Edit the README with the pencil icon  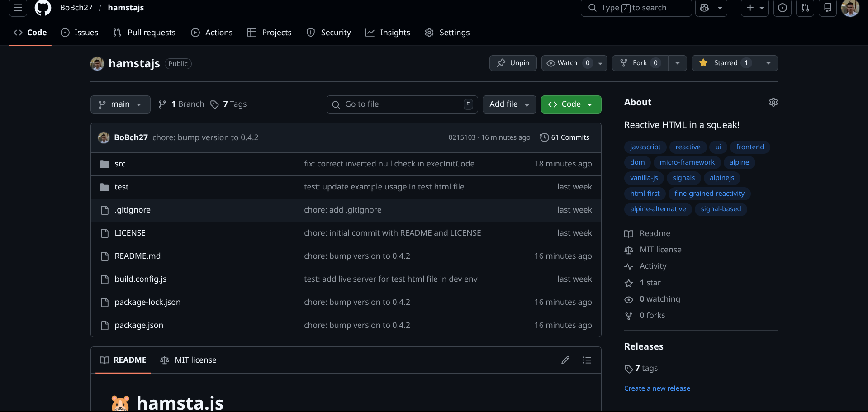tap(565, 360)
